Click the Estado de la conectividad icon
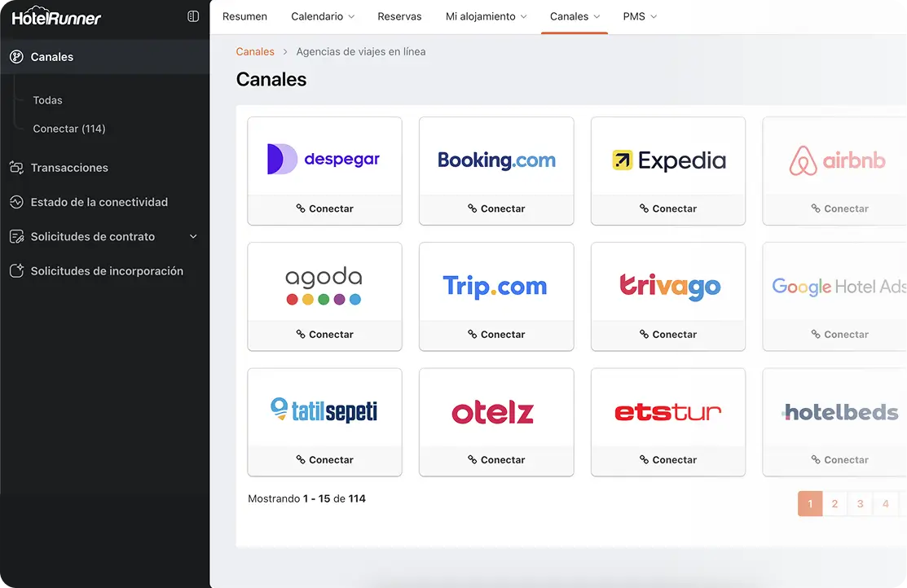 tap(16, 202)
